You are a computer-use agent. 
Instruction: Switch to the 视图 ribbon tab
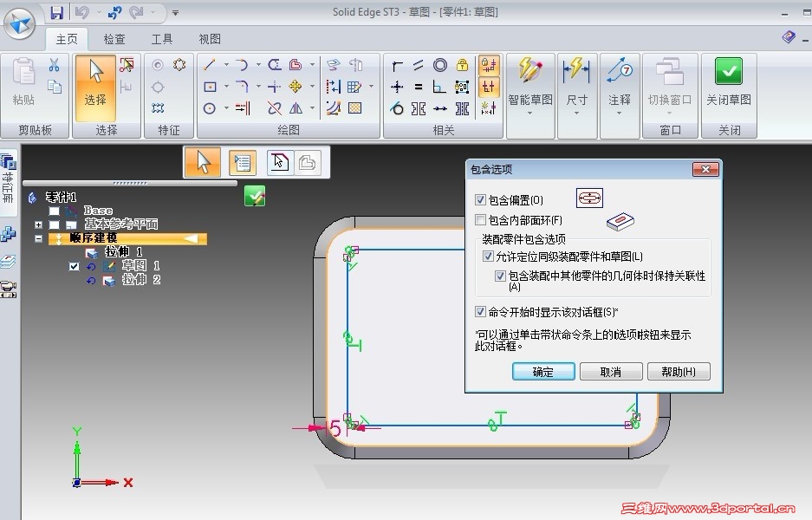(209, 39)
